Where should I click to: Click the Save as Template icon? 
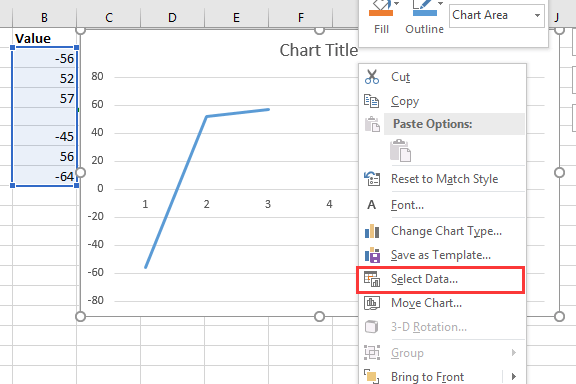point(372,255)
